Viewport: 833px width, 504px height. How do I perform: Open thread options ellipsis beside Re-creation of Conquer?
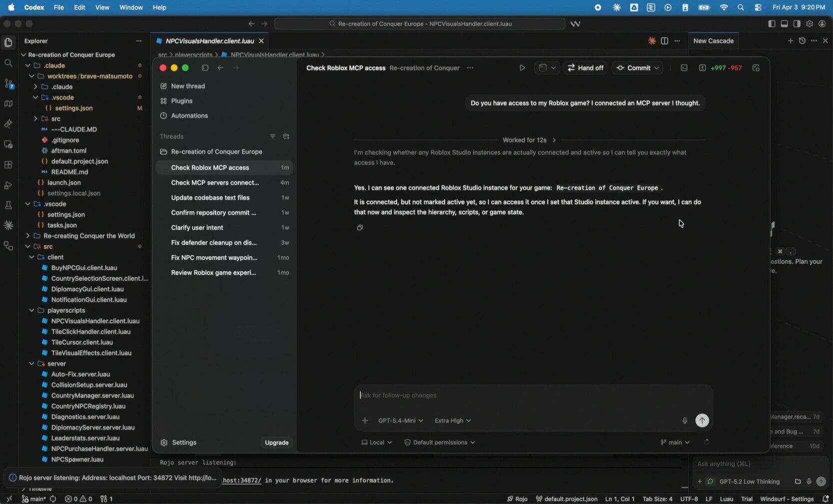(x=470, y=68)
